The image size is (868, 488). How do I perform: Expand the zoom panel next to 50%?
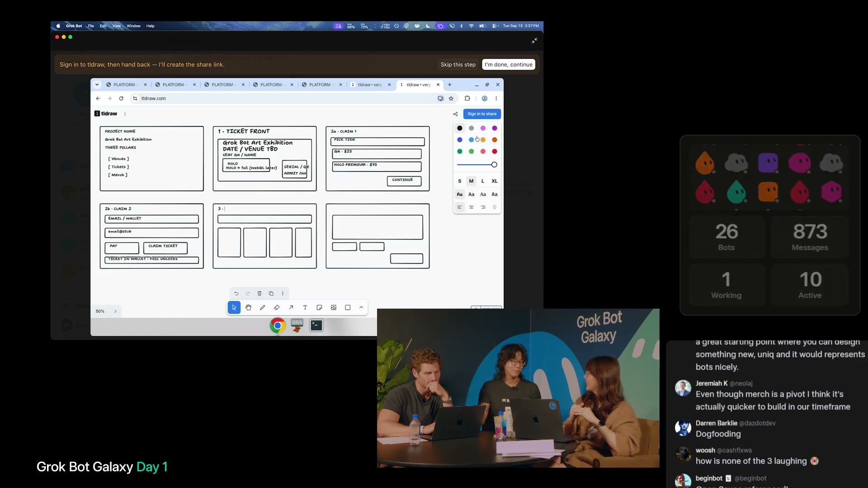click(116, 311)
